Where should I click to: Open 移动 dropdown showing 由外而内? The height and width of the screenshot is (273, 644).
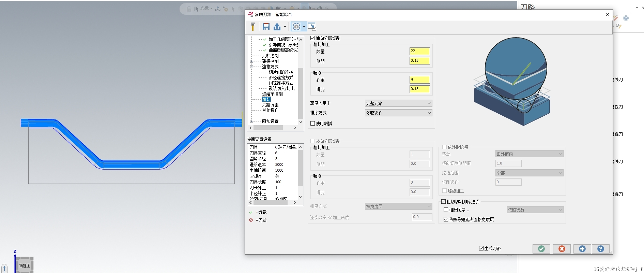point(529,154)
